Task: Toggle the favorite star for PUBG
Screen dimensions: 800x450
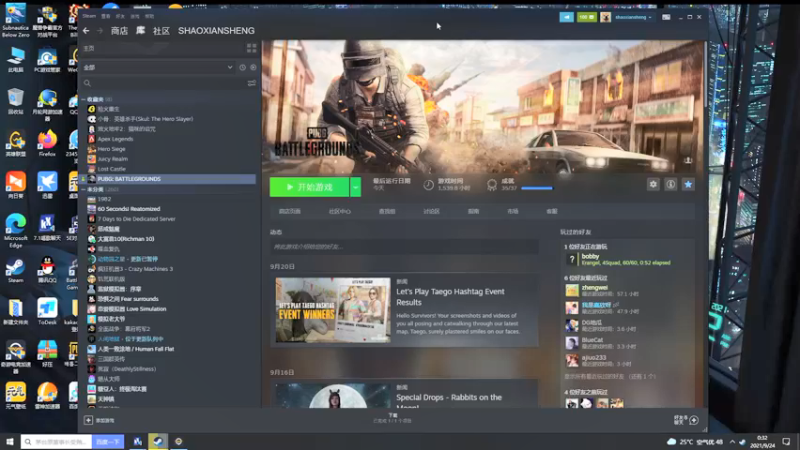Action: click(x=688, y=185)
